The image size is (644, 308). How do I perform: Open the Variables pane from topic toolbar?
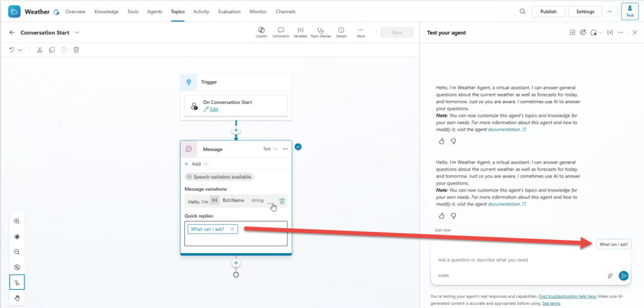click(300, 33)
